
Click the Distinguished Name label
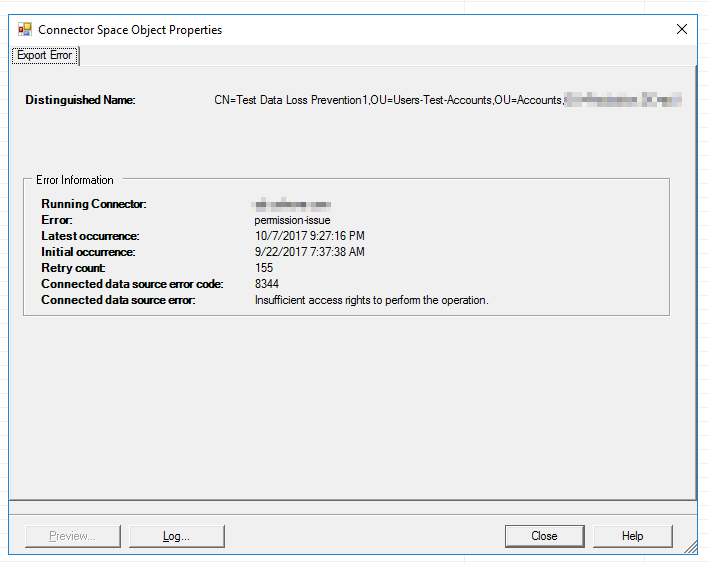point(80,100)
